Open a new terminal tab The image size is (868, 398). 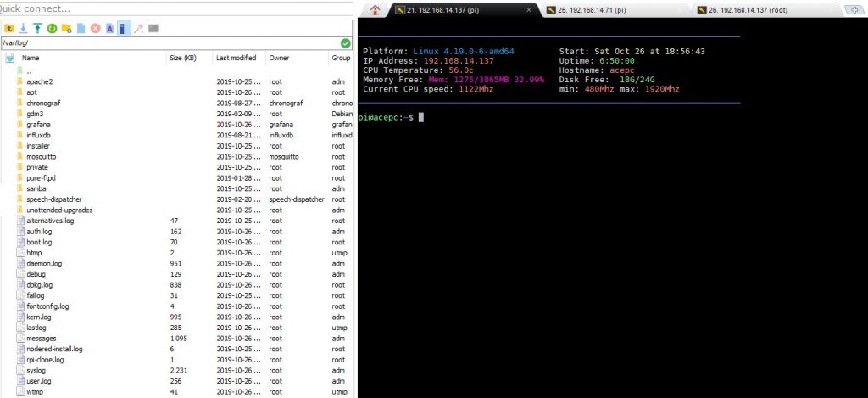pyautogui.click(x=855, y=10)
